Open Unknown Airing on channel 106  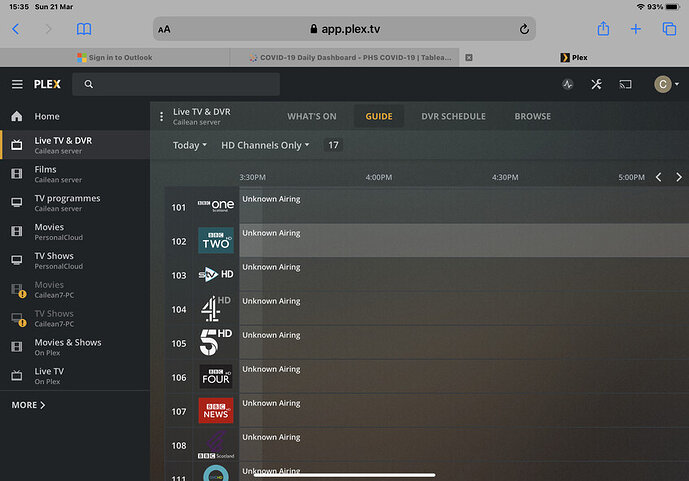point(464,376)
